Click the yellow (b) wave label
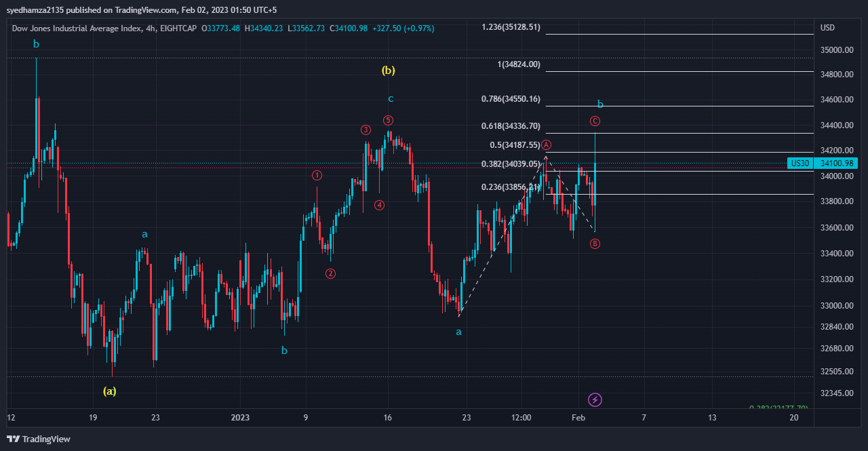 388,70
